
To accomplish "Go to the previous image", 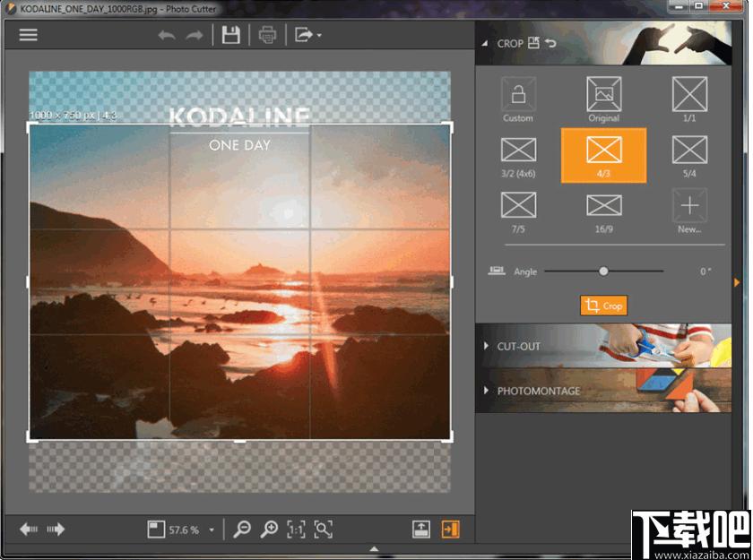I will pos(29,530).
